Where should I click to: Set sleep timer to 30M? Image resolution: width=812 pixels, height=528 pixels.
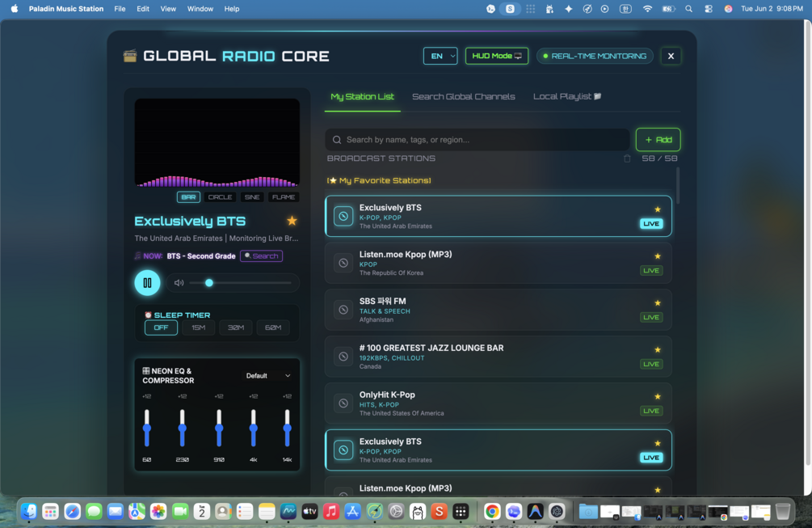(x=236, y=327)
